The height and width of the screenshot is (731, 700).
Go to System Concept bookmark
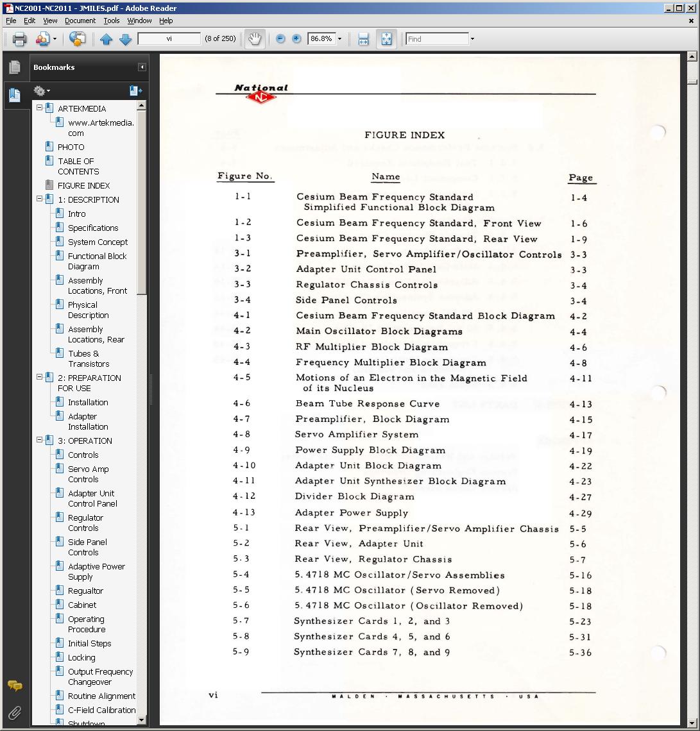pyautogui.click(x=98, y=242)
